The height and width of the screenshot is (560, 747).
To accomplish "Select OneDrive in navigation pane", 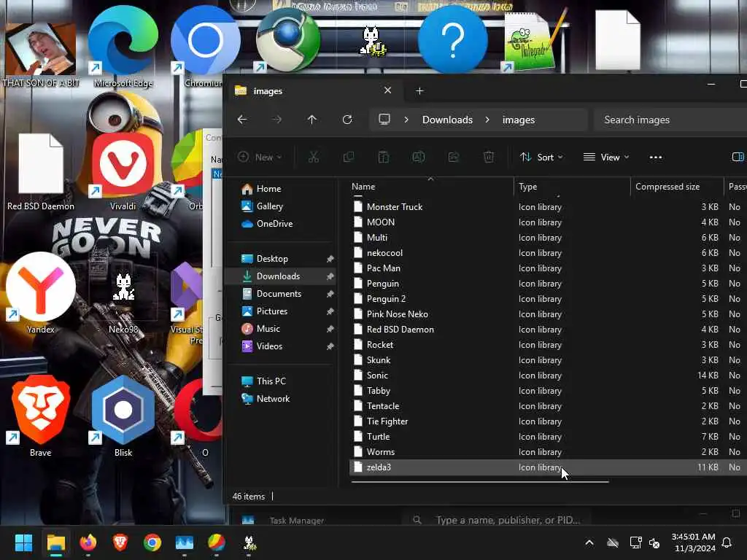I will 281,224.
